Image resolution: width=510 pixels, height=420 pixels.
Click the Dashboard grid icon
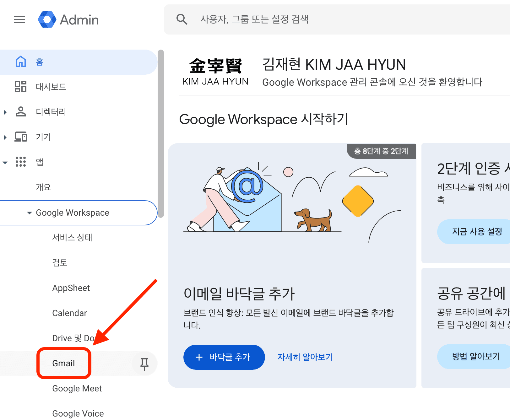[x=21, y=87]
